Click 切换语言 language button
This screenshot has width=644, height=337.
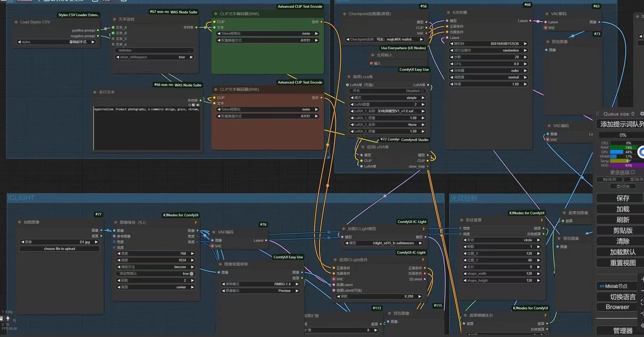point(620,297)
